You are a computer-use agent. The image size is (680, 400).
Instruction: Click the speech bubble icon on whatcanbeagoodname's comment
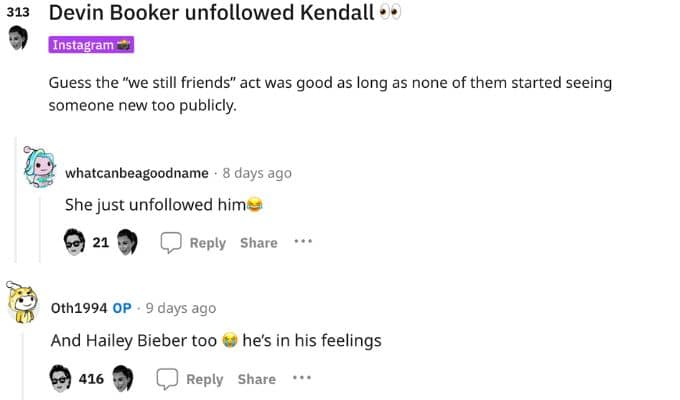click(x=171, y=243)
